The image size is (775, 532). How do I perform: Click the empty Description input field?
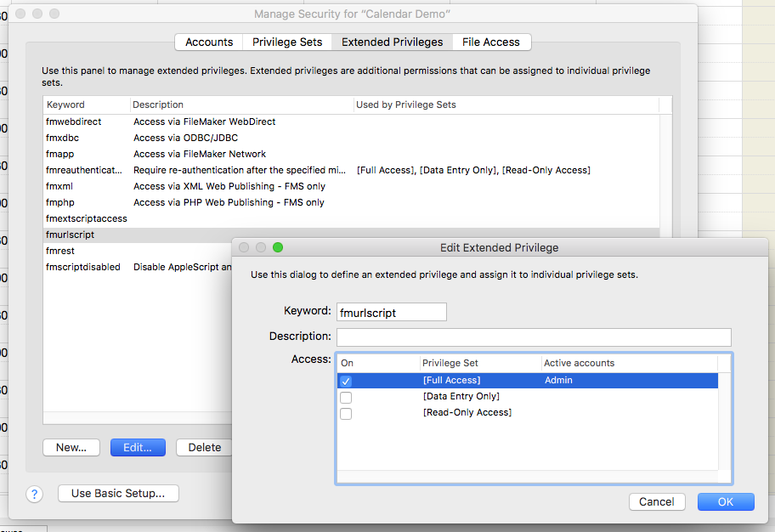(534, 337)
